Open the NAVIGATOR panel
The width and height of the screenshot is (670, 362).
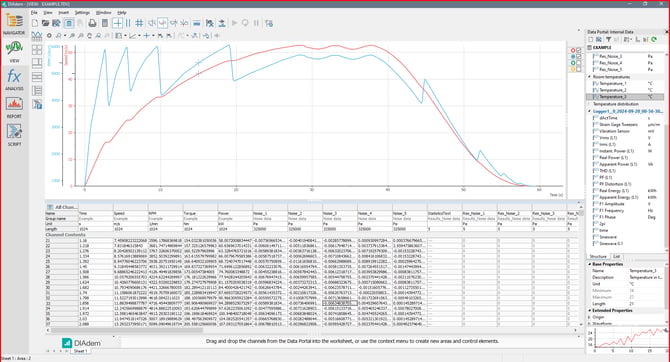click(14, 24)
